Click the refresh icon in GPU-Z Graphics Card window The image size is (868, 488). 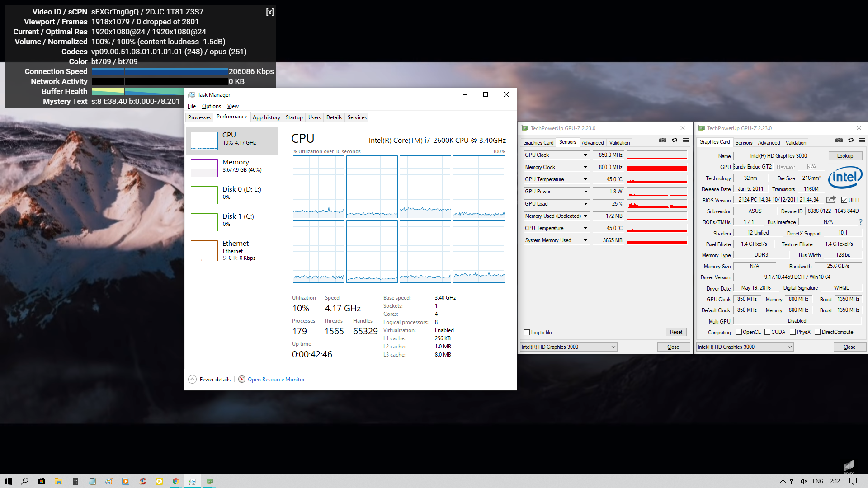click(x=851, y=141)
